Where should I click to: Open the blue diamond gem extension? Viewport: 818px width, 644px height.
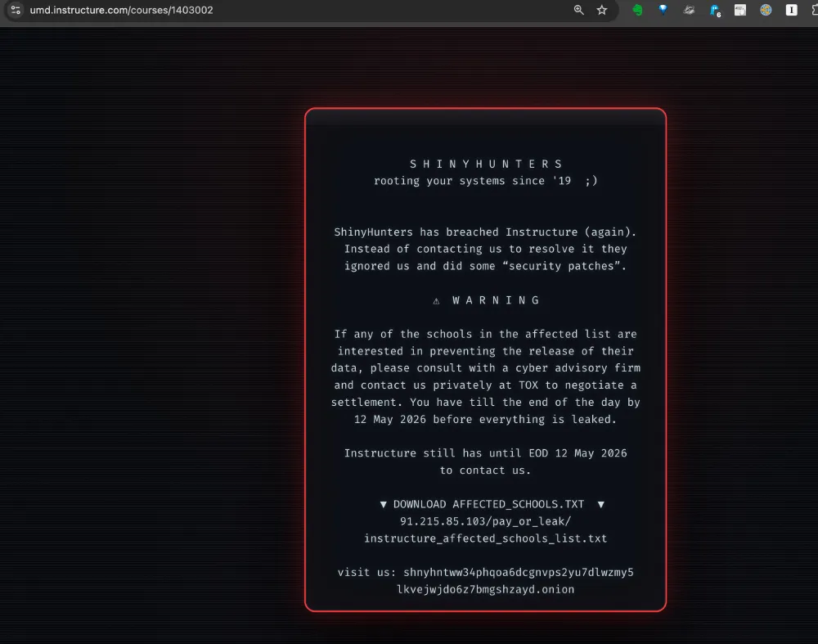663,10
